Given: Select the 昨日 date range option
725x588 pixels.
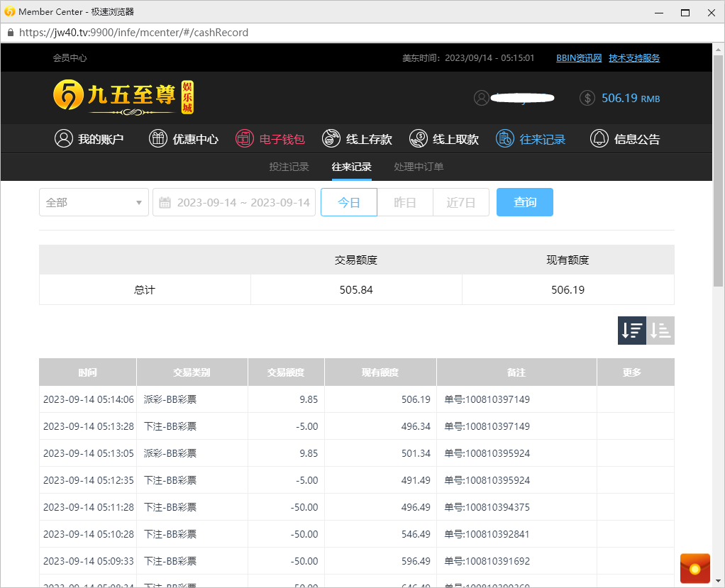Looking at the screenshot, I should pos(404,202).
